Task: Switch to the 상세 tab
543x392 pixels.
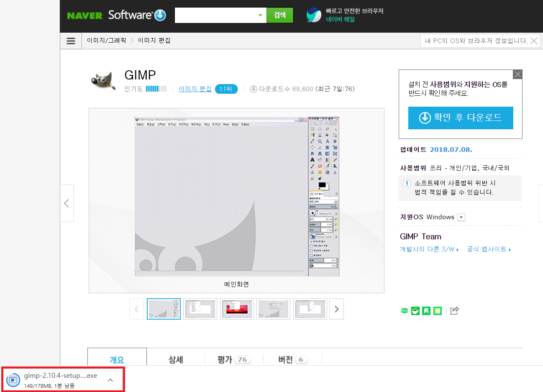Action: click(x=176, y=359)
